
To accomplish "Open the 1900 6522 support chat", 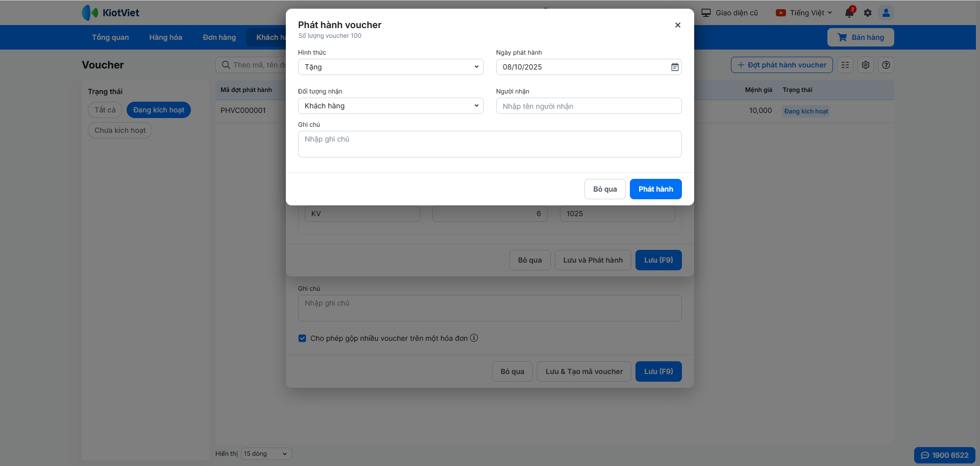I will click(944, 455).
